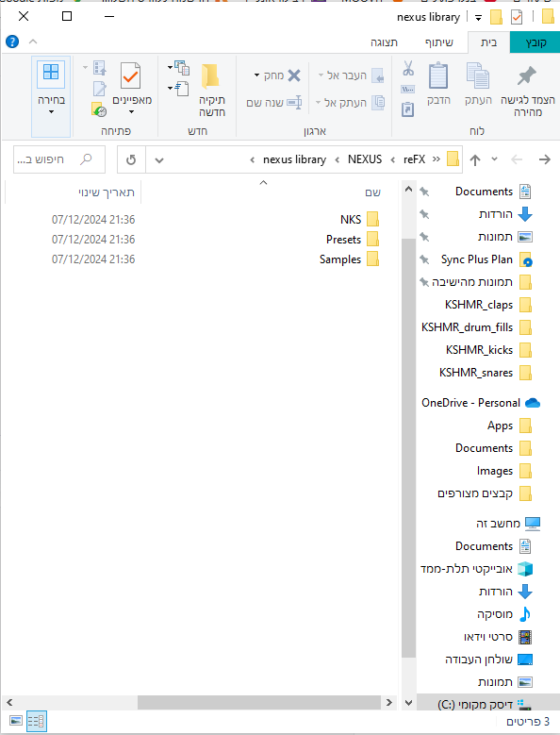Viewport: 560px width, 735px height.
Task: Expand the address bar history dropdown
Action: click(159, 160)
